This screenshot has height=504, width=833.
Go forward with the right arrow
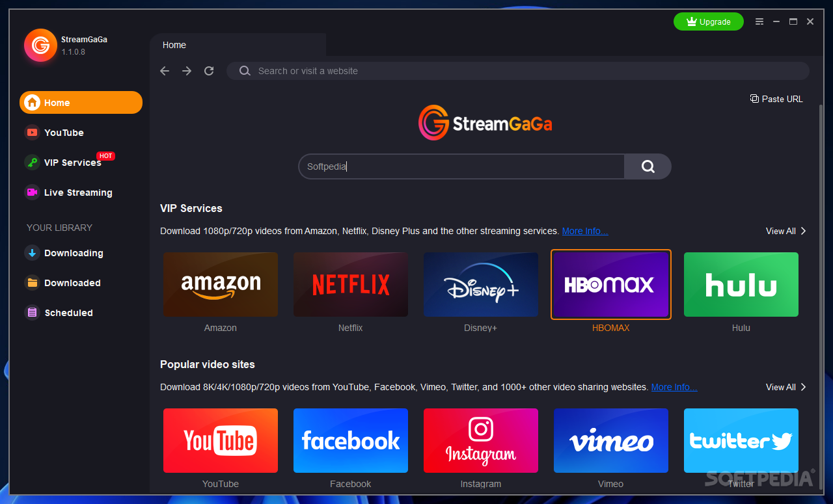(187, 71)
